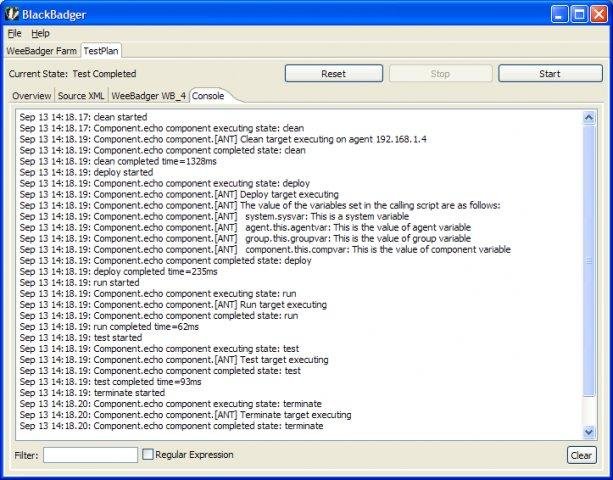Select the Console tab
Image resolution: width=613 pixels, height=480 pixels.
[208, 96]
